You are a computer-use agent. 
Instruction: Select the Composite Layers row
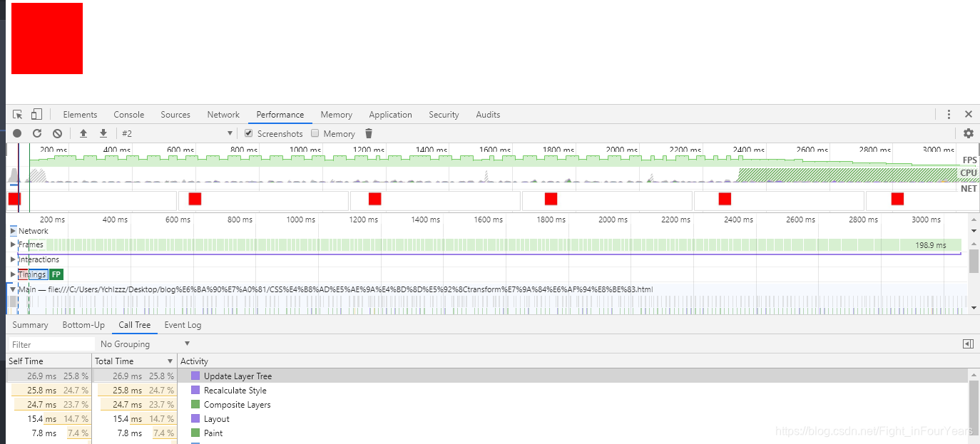(x=487, y=404)
